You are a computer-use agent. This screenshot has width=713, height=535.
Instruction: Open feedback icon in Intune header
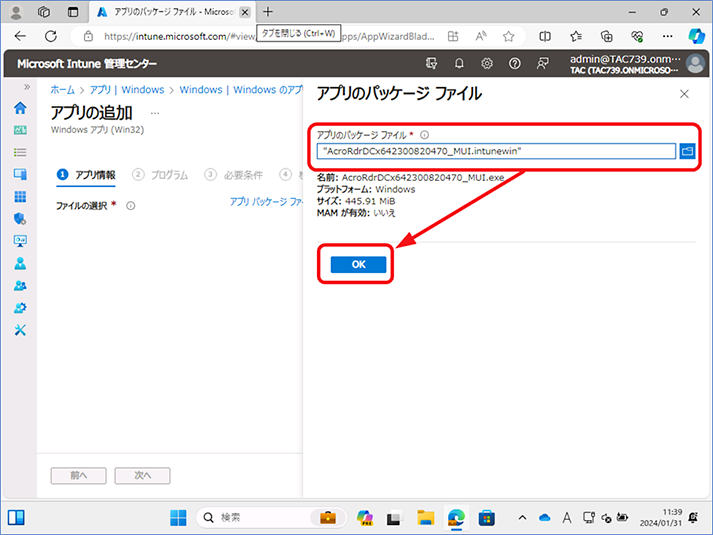click(x=542, y=64)
